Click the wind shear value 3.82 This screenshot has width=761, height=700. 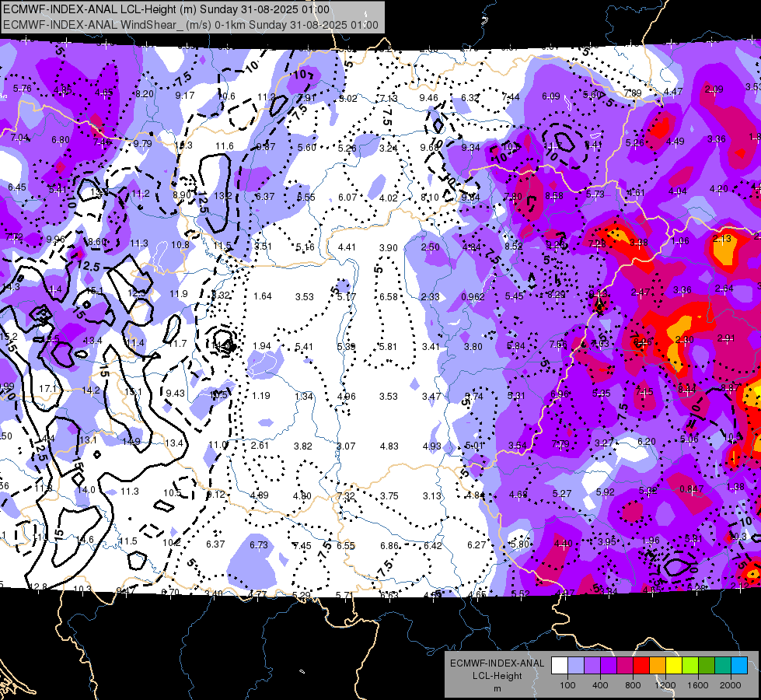point(303,446)
